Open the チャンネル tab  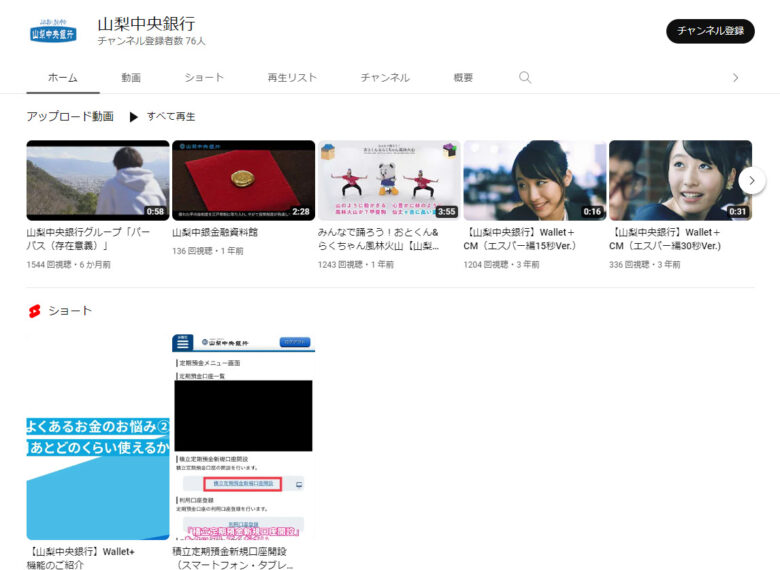[385, 78]
